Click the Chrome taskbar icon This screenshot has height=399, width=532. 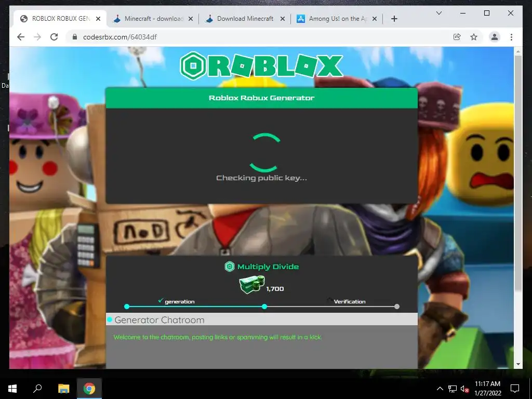pyautogui.click(x=89, y=389)
